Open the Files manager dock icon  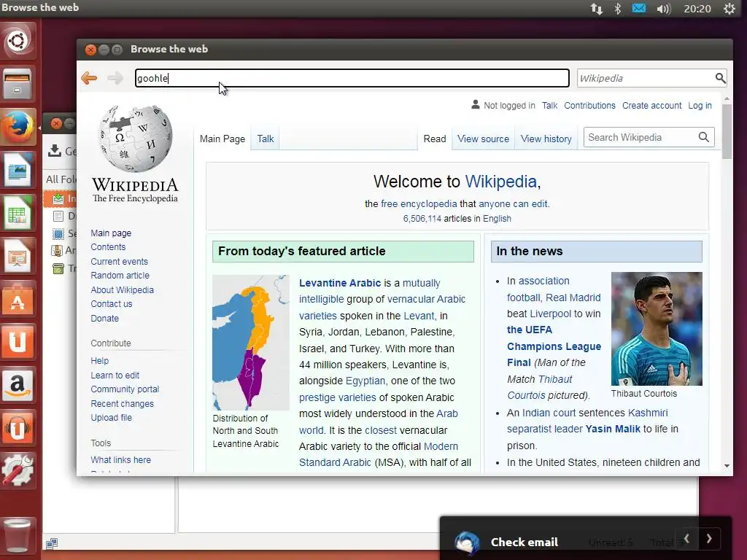pos(18,83)
